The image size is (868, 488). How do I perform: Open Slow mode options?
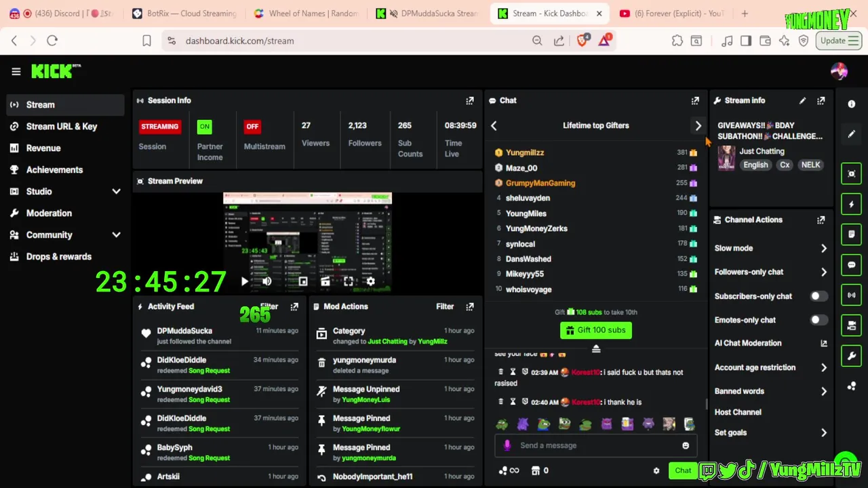tap(770, 248)
